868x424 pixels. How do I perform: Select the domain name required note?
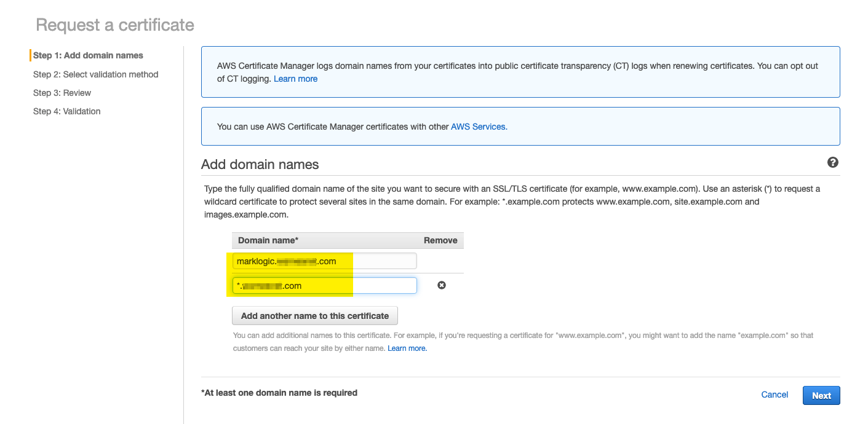pyautogui.click(x=279, y=393)
